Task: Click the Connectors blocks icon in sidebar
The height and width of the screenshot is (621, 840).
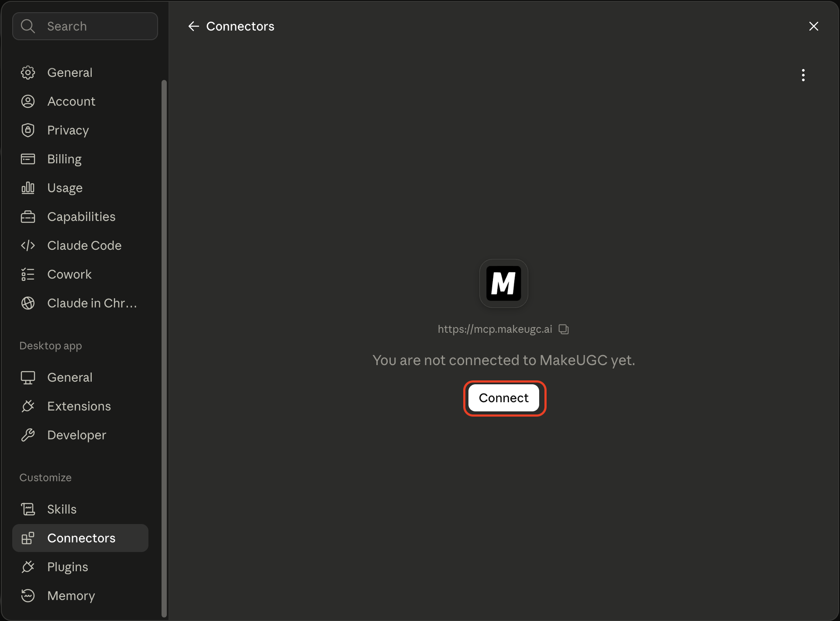Action: (28, 538)
